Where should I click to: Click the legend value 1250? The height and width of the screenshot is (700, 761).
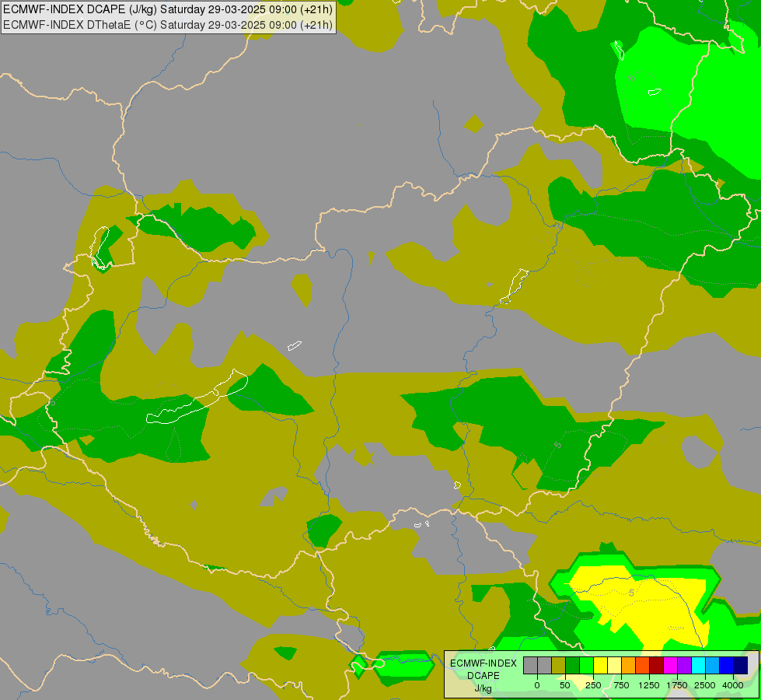pyautogui.click(x=649, y=685)
